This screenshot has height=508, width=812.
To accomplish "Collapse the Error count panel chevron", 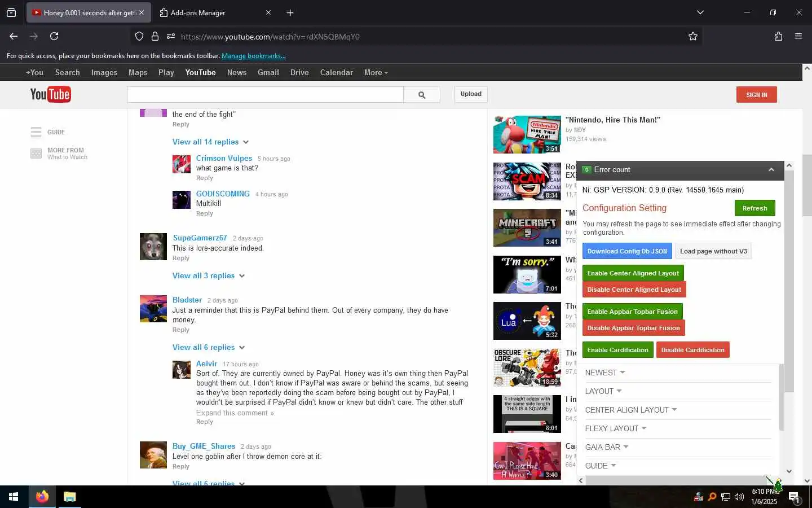I will pos(771,169).
